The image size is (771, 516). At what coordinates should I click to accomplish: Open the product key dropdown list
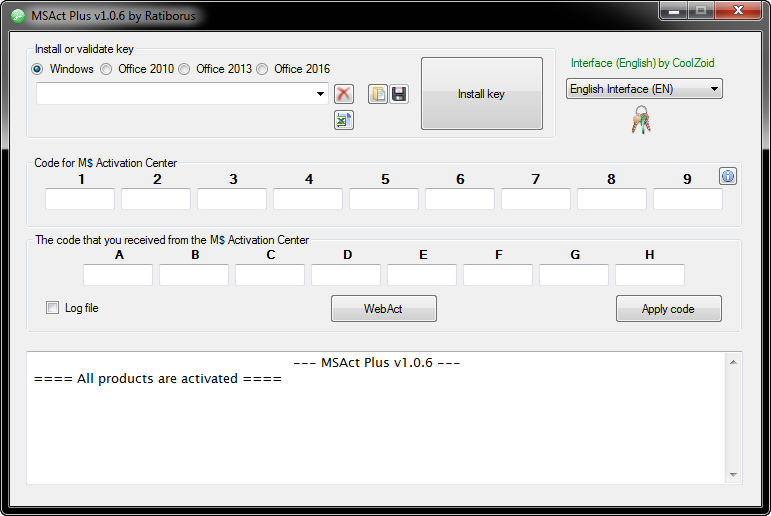[x=320, y=93]
